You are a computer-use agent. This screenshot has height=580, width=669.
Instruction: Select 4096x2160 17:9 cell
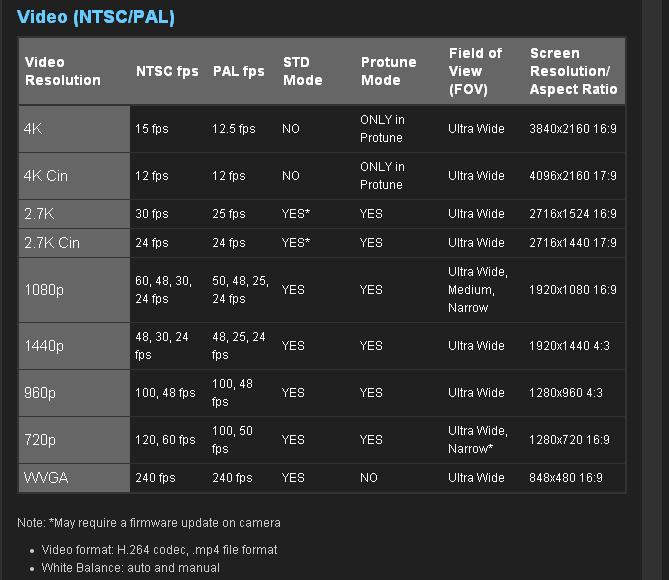[573, 176]
